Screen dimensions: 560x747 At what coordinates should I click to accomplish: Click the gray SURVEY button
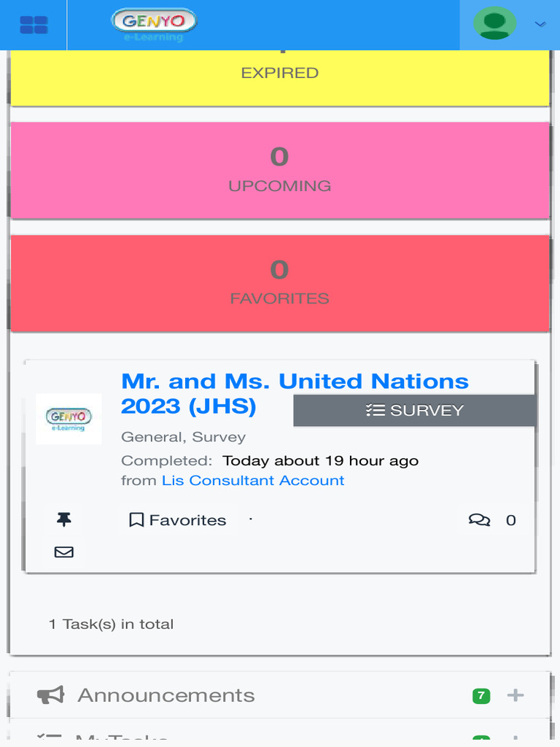414,410
